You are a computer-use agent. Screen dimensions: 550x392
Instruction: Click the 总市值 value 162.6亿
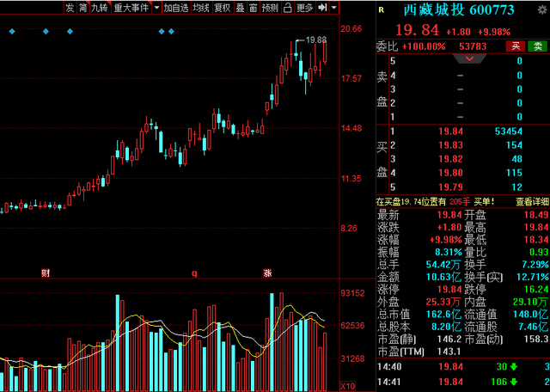(443, 314)
